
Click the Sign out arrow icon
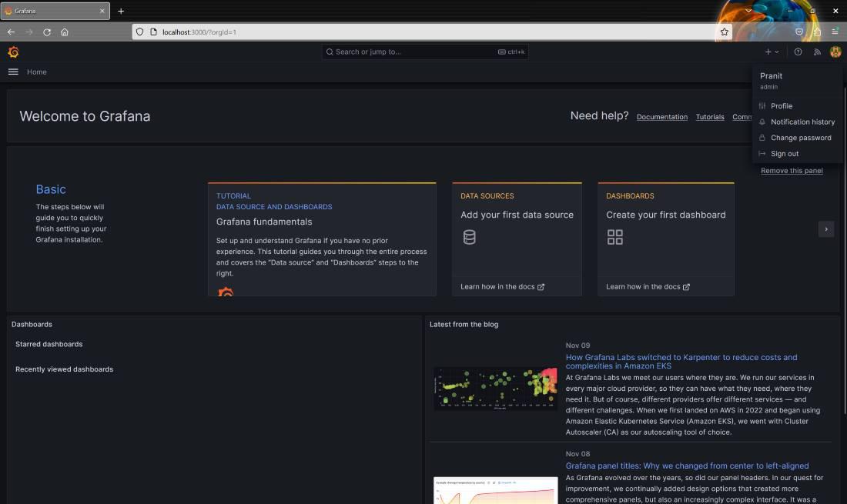click(x=762, y=154)
